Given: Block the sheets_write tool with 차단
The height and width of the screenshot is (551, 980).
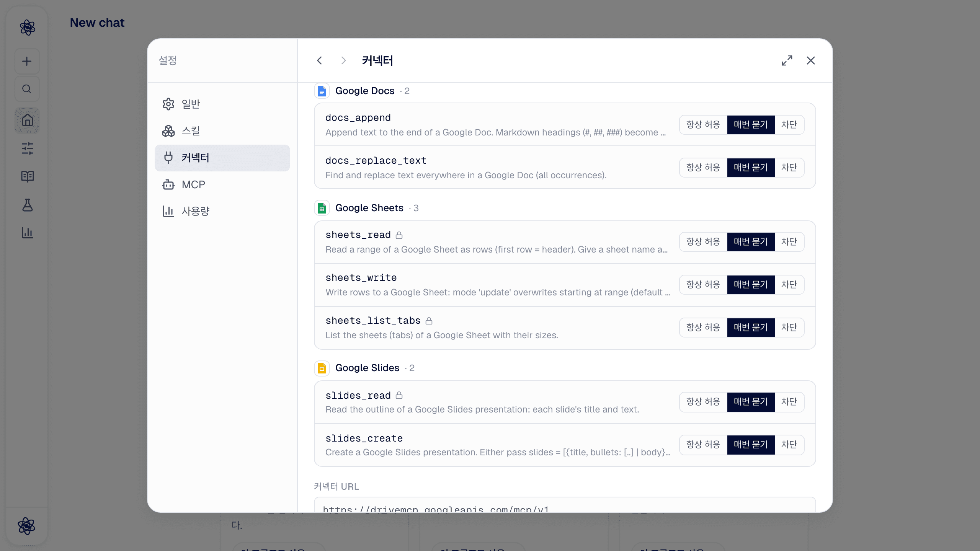Looking at the screenshot, I should [x=789, y=285].
